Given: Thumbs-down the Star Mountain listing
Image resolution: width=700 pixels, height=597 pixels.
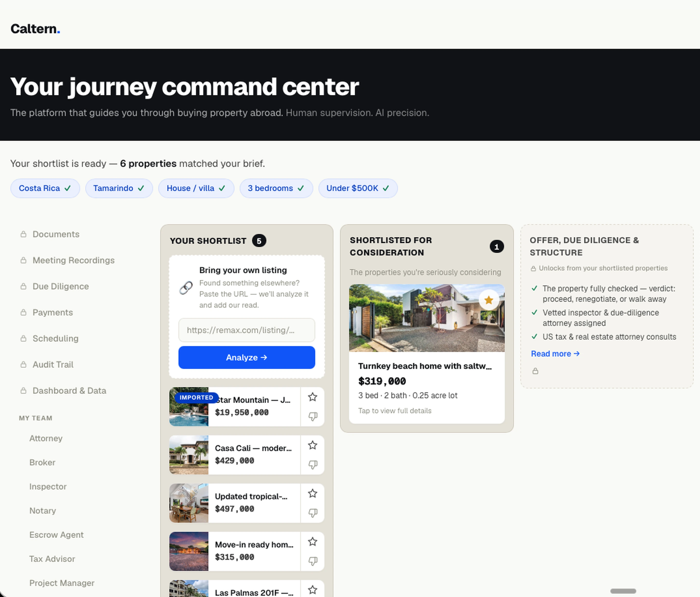Looking at the screenshot, I should [313, 416].
